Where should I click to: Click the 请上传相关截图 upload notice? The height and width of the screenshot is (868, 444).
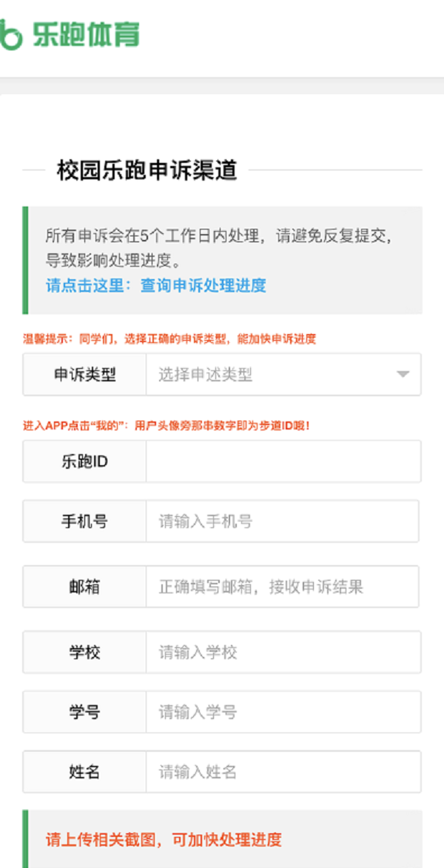[x=164, y=840]
